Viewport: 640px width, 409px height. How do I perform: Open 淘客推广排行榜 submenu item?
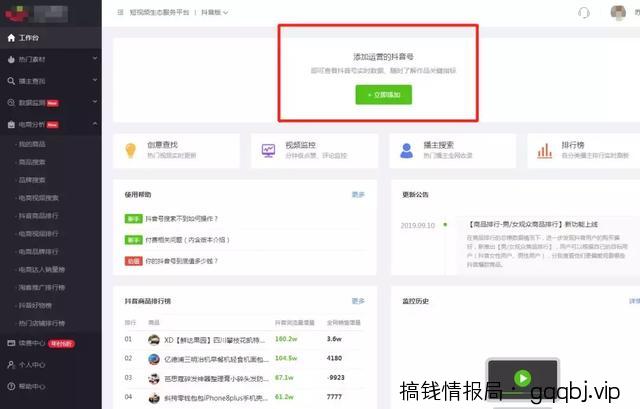[x=41, y=287]
